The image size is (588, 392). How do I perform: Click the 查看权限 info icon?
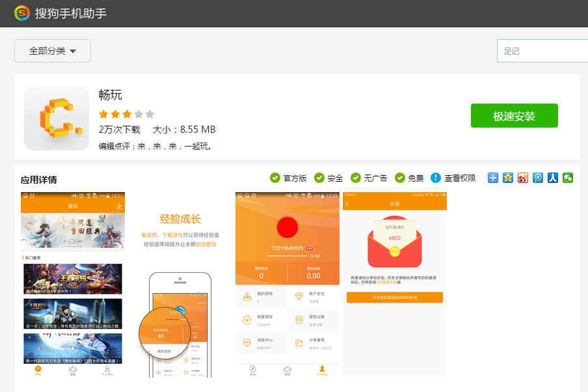pos(436,178)
